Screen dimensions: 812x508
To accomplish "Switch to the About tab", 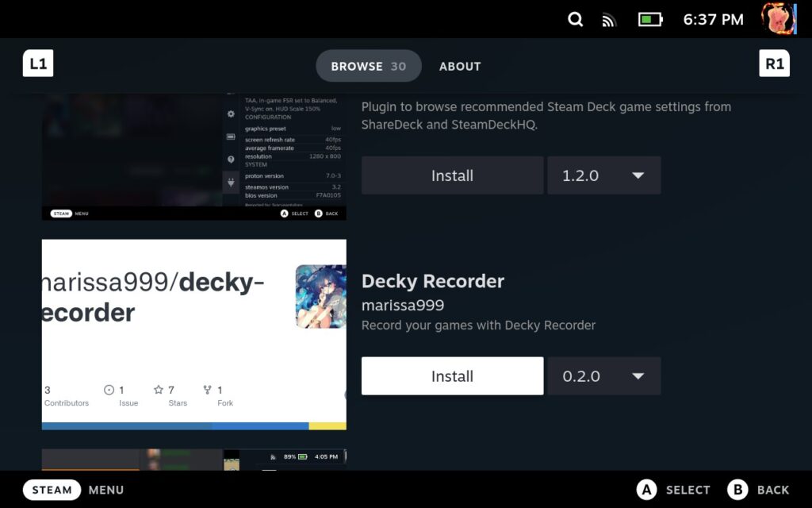I will pyautogui.click(x=460, y=67).
